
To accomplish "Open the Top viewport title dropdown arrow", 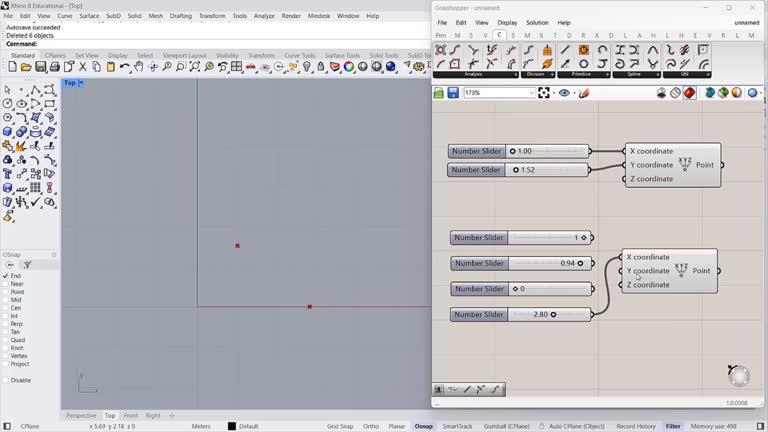I will coord(81,83).
